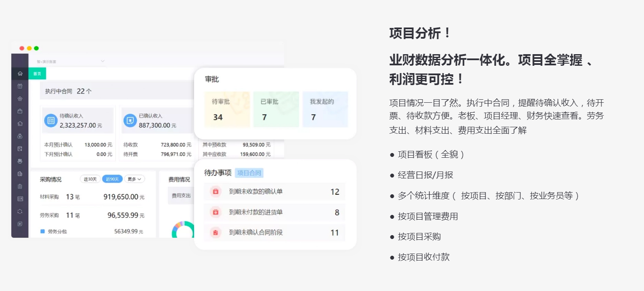The width and height of the screenshot is (644, 291).
Task: Click the 采购情况 section title
Action: (x=51, y=179)
